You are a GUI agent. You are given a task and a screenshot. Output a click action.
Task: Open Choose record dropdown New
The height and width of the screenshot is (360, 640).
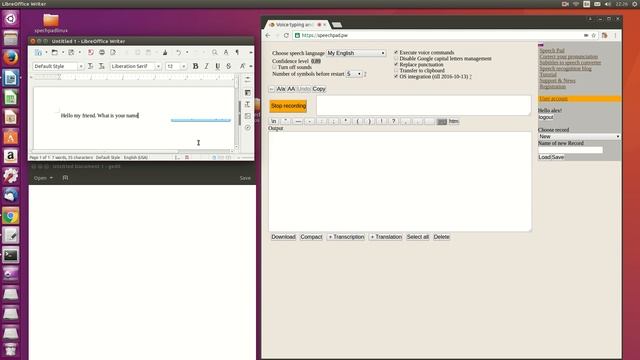click(x=579, y=136)
